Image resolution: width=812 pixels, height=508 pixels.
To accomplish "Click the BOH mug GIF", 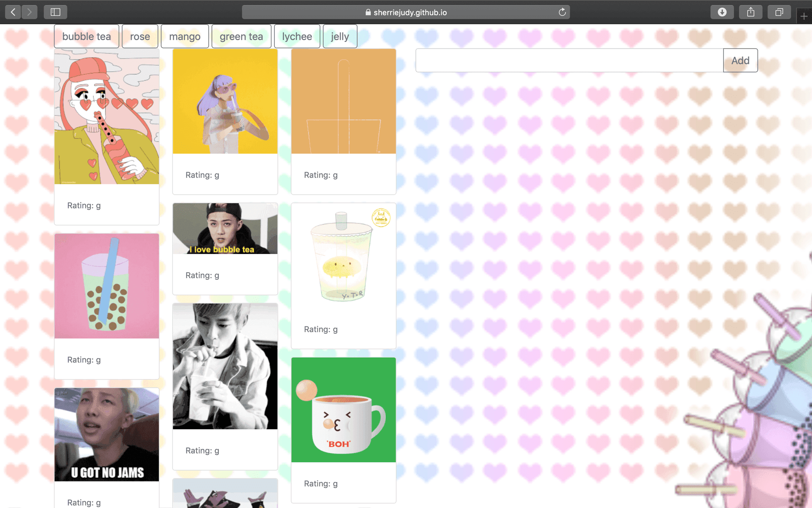I will pos(343,410).
